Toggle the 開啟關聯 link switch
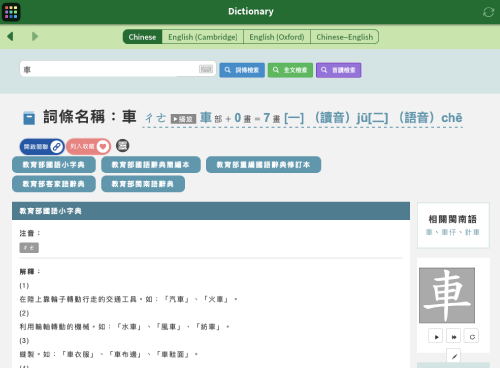The image size is (500, 368). pyautogui.click(x=42, y=147)
